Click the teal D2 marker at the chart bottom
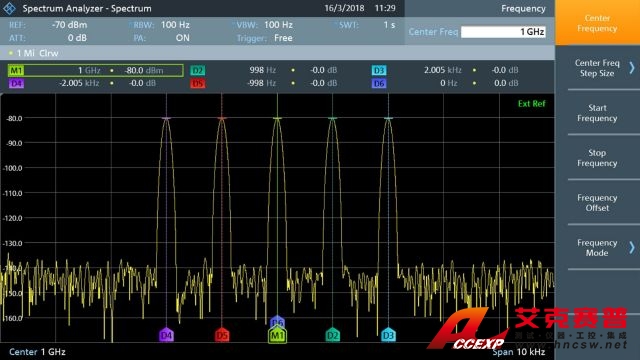Image resolution: width=640 pixels, height=360 pixels. (x=333, y=335)
